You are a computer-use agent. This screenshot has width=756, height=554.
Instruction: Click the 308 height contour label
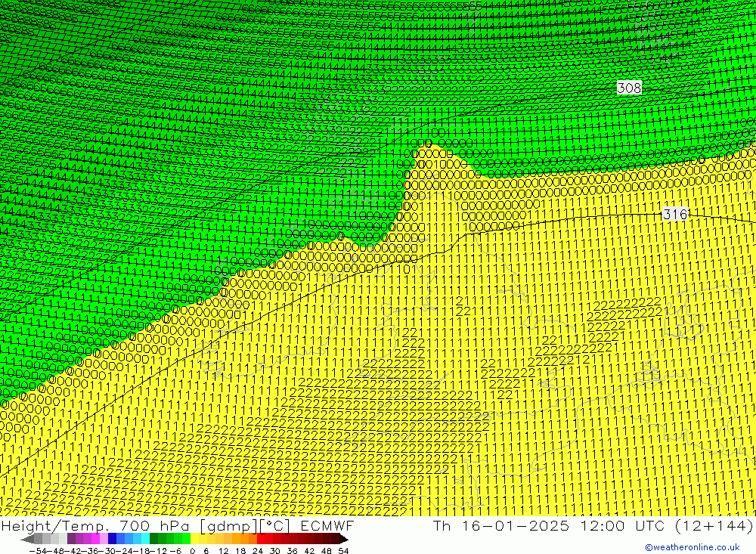click(629, 88)
